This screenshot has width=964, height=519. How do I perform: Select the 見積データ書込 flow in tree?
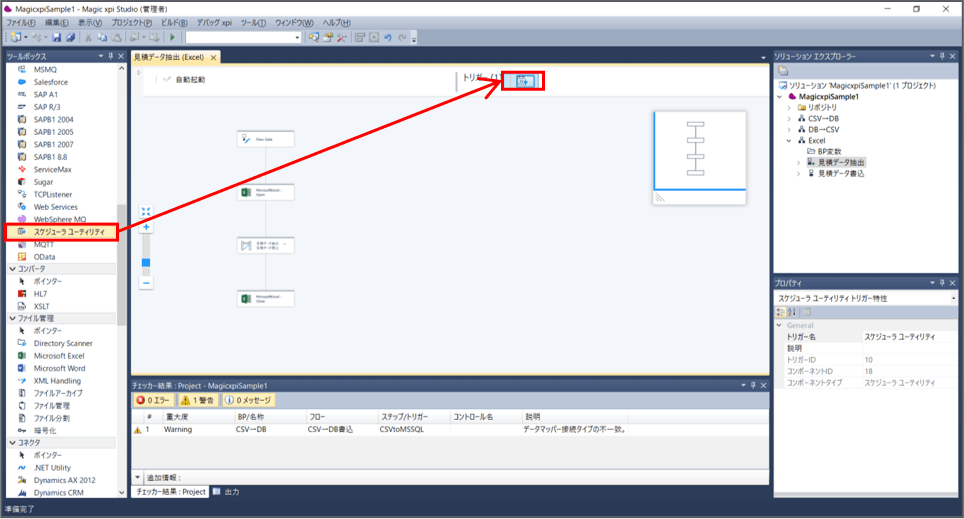pos(840,173)
